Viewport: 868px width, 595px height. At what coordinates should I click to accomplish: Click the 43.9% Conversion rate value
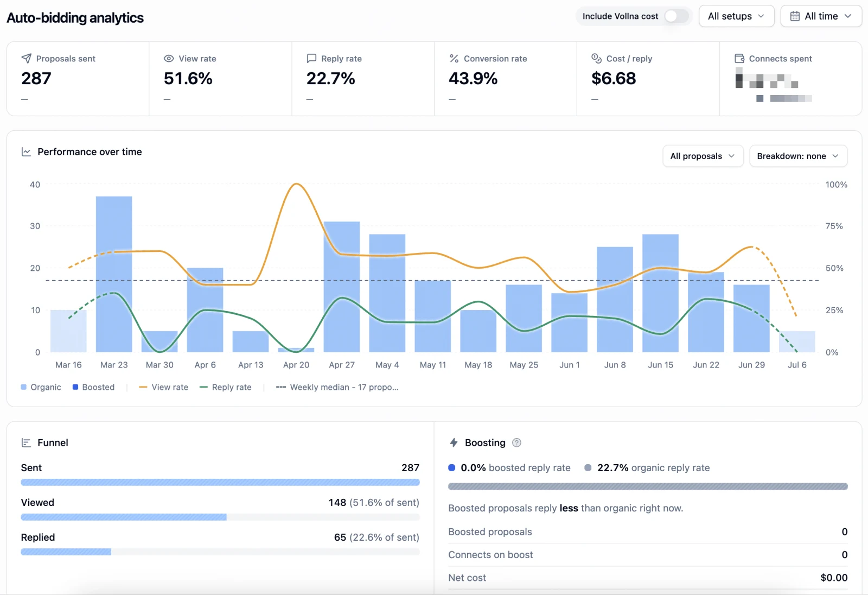(x=473, y=79)
